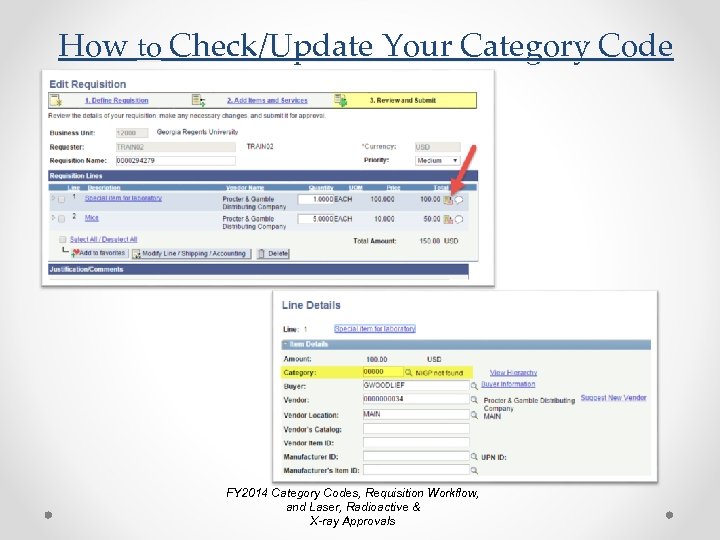Click the Buyer field showing GWOODLIEF

click(x=416, y=386)
